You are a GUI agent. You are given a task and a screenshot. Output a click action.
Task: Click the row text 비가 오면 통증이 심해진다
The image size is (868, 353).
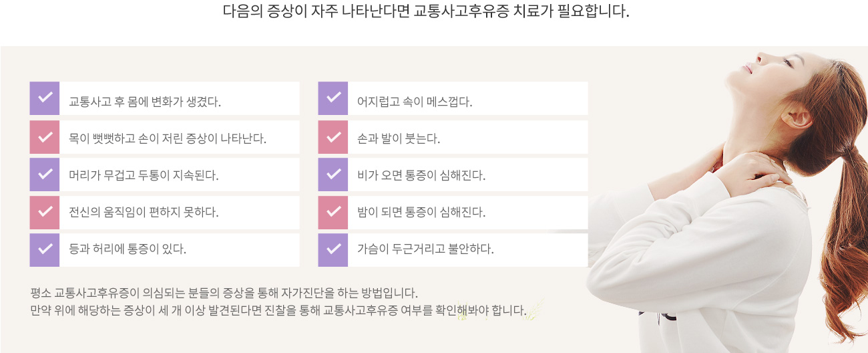coord(421,176)
